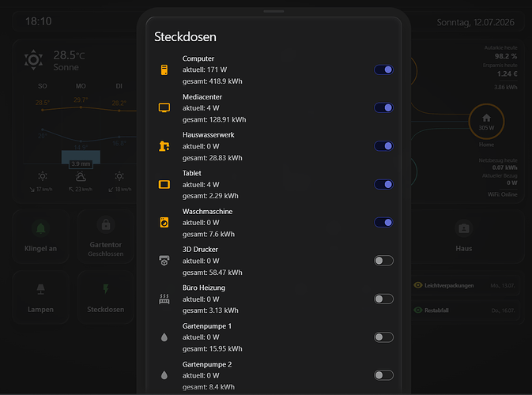Viewport: 532px width, 395px height.
Task: Turn off the Computer socket switch
Action: 383,70
